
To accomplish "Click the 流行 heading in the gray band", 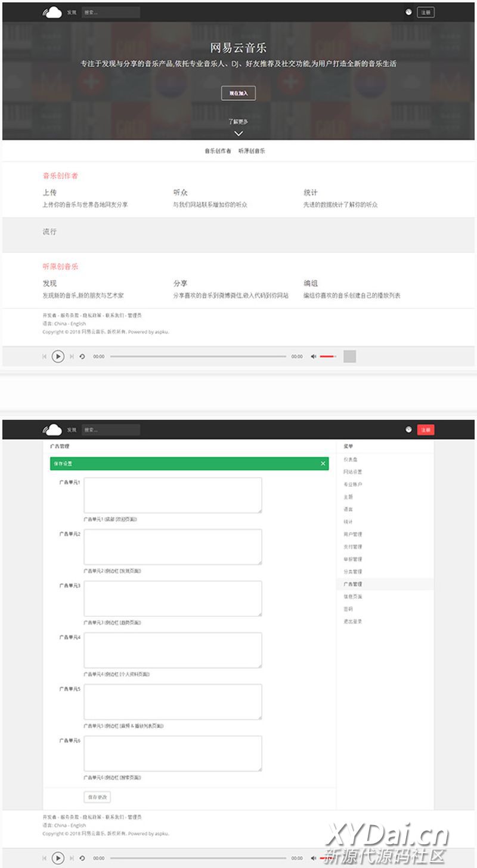I will 49,231.
